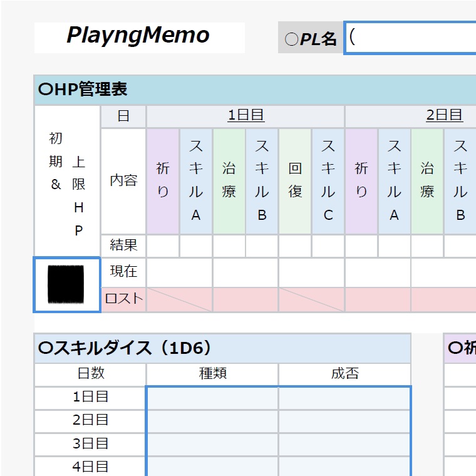Click the 治療 cell under 1日目

[229, 181]
